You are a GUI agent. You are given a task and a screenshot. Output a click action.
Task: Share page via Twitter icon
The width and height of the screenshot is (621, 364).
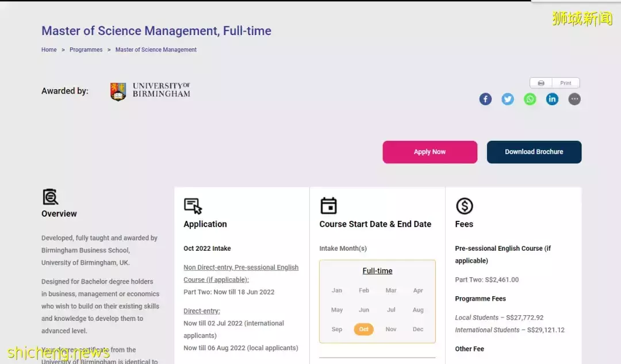coord(508,99)
